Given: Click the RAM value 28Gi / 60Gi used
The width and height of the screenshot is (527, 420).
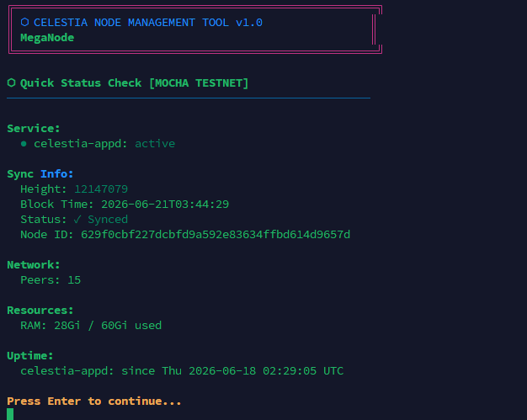Looking at the screenshot, I should click(108, 325).
